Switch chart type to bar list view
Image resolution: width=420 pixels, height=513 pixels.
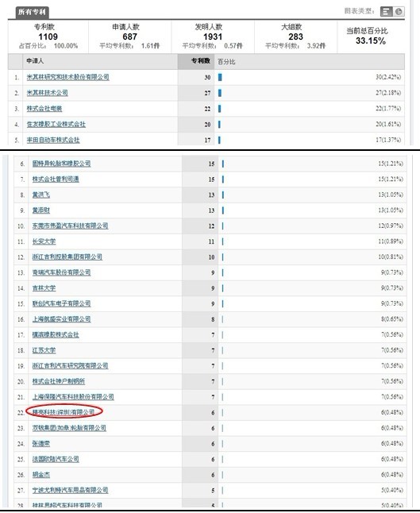tap(386, 12)
